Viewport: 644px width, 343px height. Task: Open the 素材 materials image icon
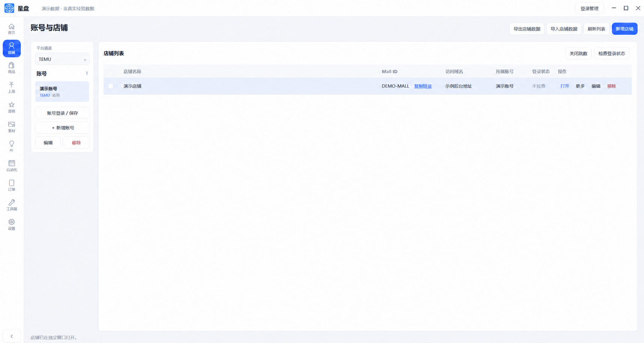click(x=12, y=127)
